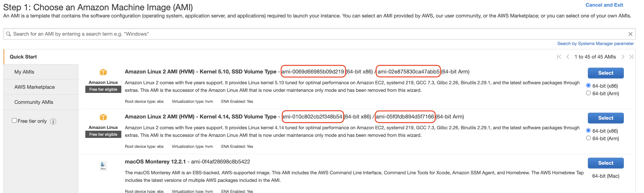The image size is (644, 193).
Task: Click the 64-bit (Mac) label
Action: tap(605, 176)
